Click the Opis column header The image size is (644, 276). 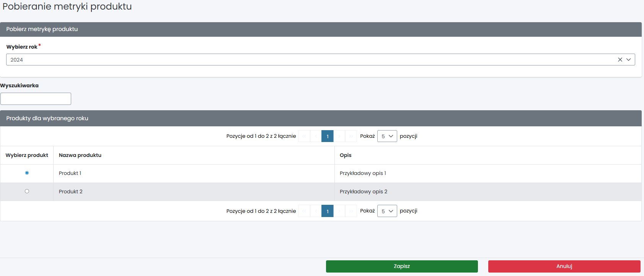[346, 155]
